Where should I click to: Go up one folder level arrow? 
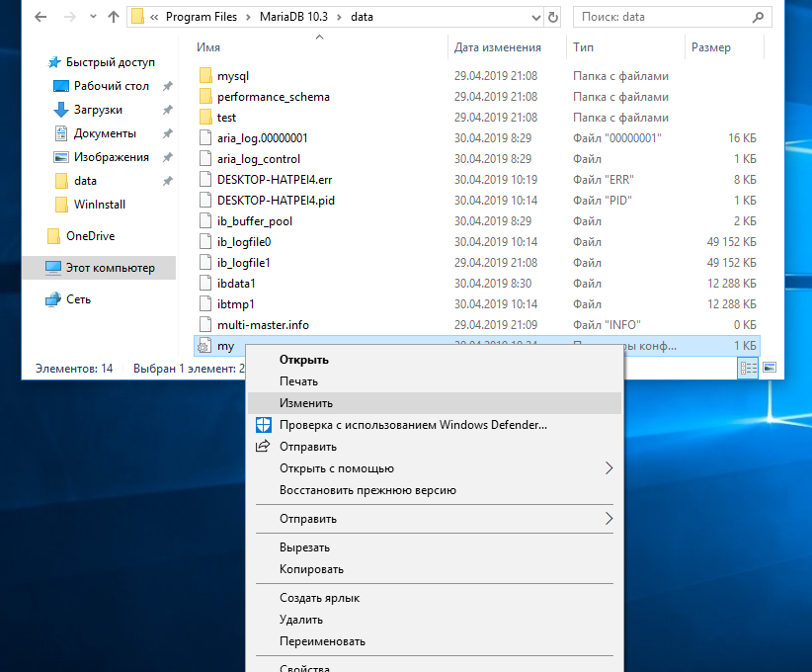point(114,17)
